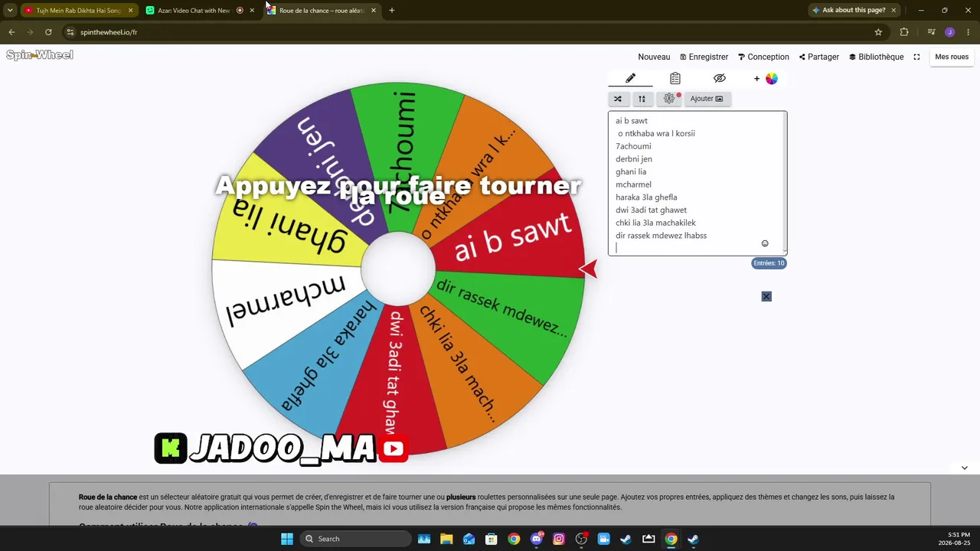Click the taskbar Search box

coord(355,539)
